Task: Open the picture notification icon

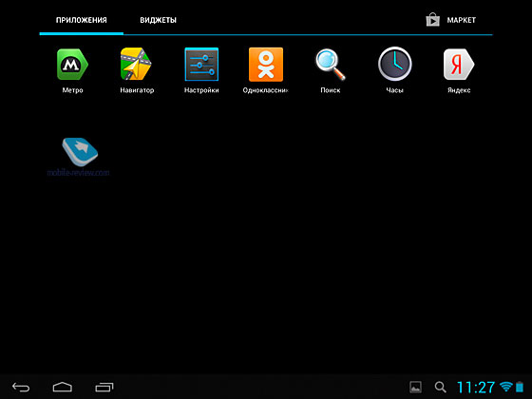Action: point(416,387)
